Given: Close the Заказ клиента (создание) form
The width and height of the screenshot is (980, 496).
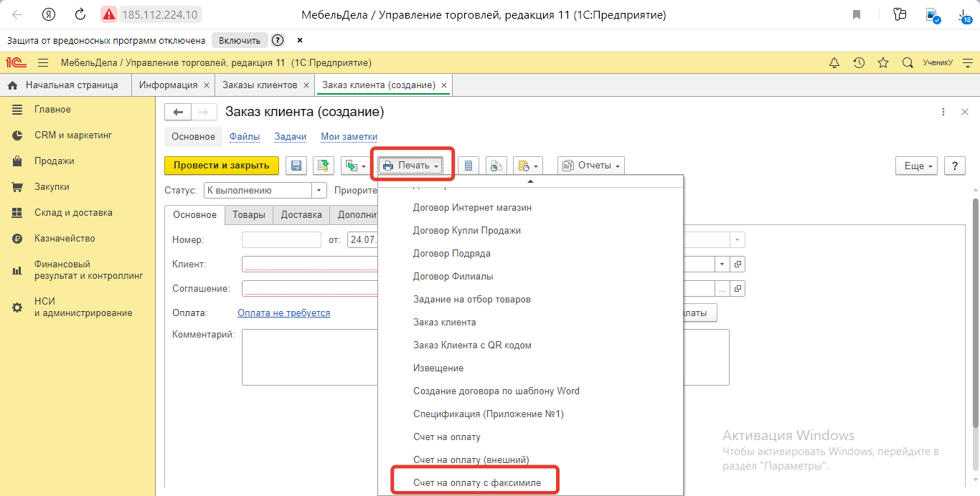Looking at the screenshot, I should point(965,112).
